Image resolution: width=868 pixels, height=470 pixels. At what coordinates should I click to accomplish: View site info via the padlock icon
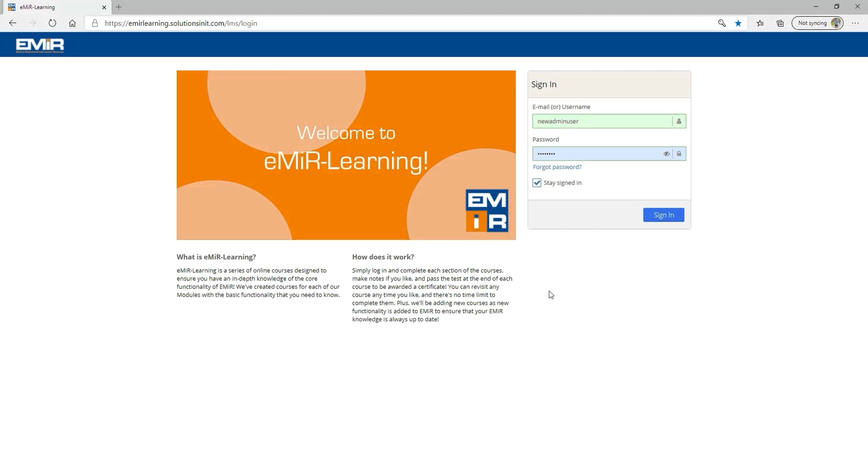tap(95, 23)
